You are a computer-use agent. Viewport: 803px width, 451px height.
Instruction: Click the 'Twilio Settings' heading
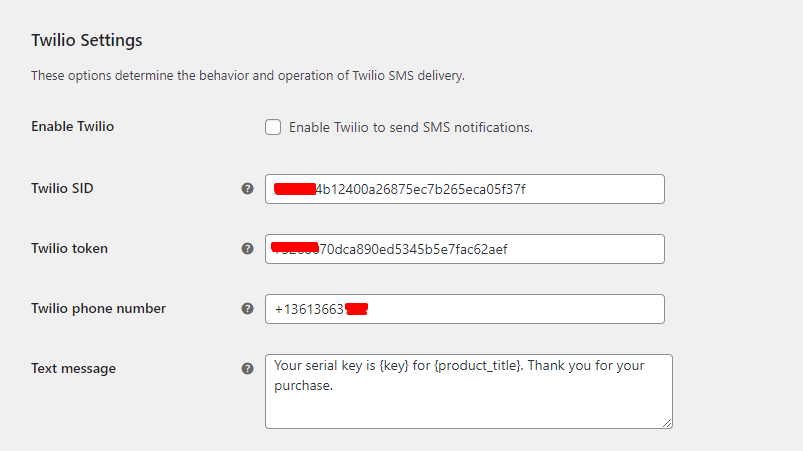point(87,40)
